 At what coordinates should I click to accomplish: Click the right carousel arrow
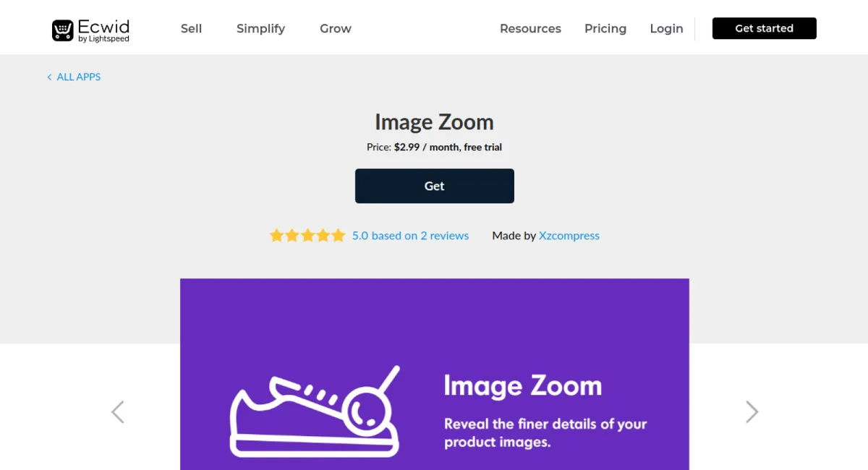point(752,411)
